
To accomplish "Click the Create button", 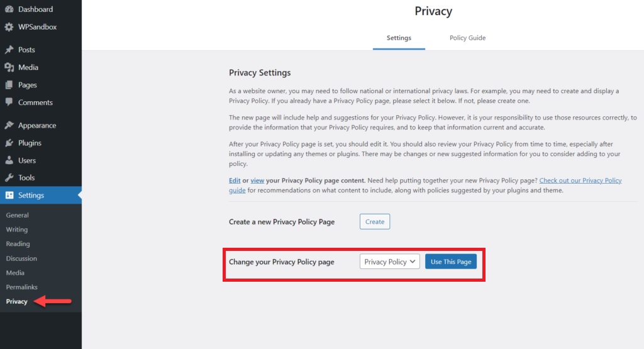I will (375, 222).
